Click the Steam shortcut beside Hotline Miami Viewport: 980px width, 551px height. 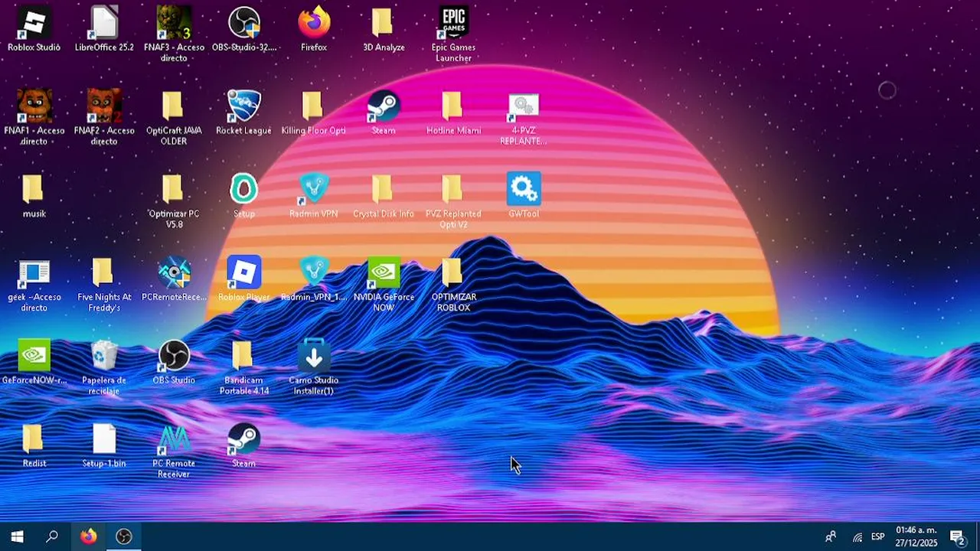[384, 107]
